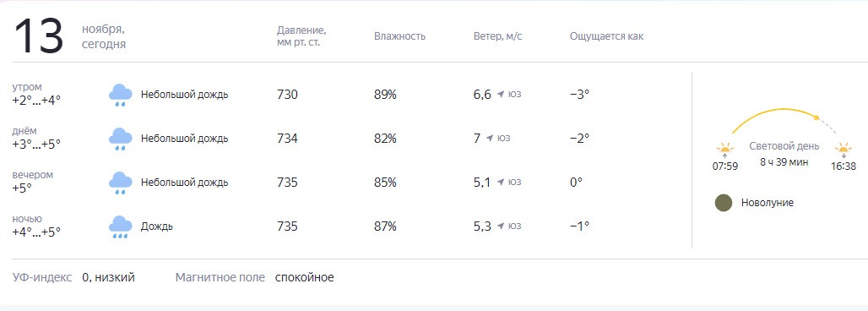868x311 pixels.
Task: Click the 'Новолуние' moon phase label
Action: pos(768,203)
